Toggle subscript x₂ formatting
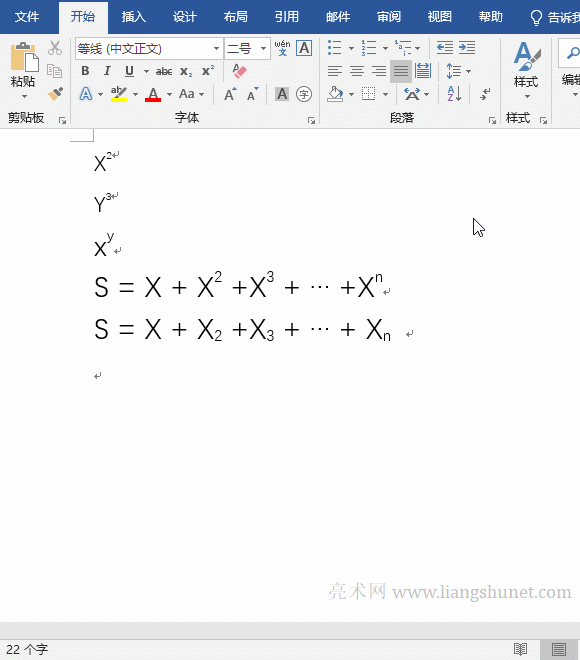 [186, 72]
